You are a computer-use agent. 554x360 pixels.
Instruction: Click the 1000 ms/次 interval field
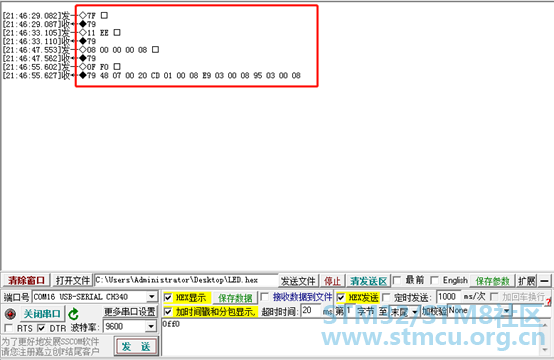(x=448, y=297)
